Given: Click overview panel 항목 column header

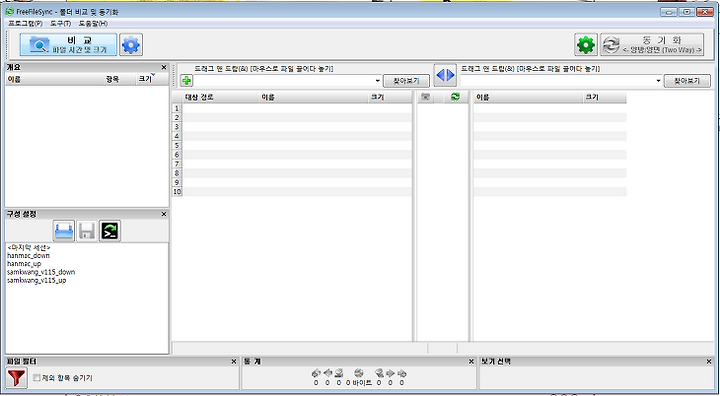Looking at the screenshot, I should pyautogui.click(x=119, y=79).
